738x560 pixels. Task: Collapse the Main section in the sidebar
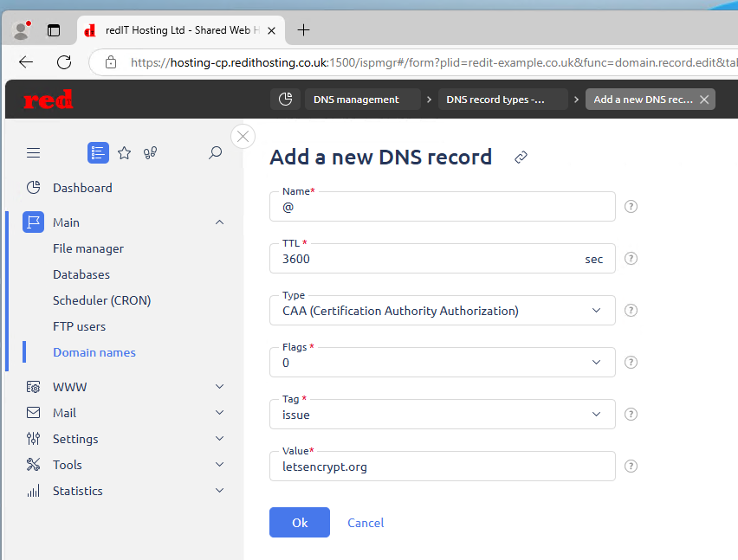tap(219, 222)
